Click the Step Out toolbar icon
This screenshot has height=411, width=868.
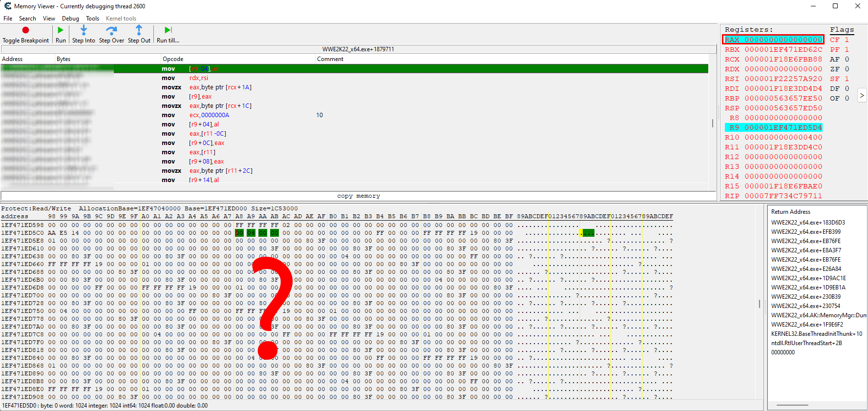click(139, 30)
